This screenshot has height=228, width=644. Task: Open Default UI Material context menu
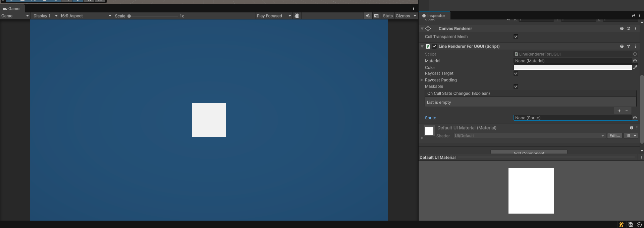(x=637, y=128)
